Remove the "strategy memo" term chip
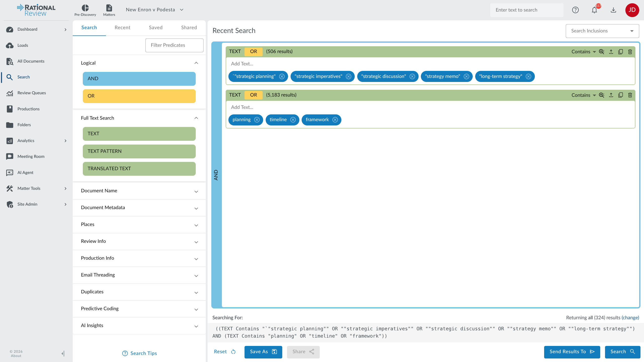Image resolution: width=644 pixels, height=362 pixels. [466, 76]
